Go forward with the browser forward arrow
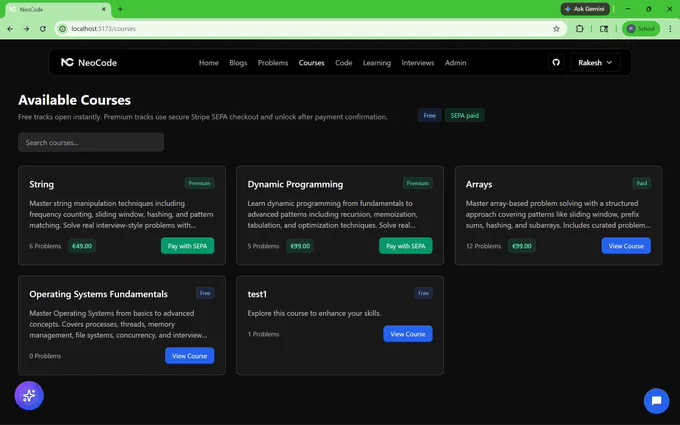The height and width of the screenshot is (425, 680). pyautogui.click(x=26, y=29)
